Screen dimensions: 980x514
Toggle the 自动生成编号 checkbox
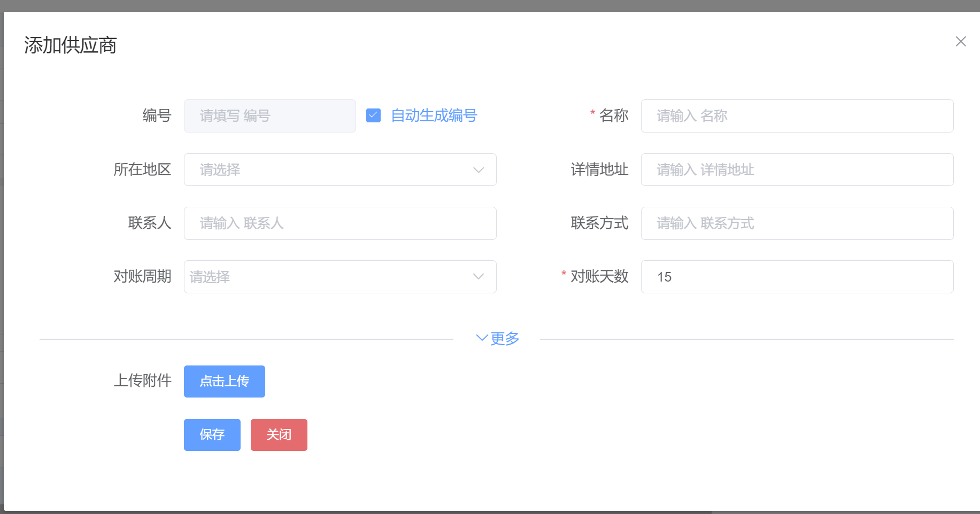pos(373,115)
